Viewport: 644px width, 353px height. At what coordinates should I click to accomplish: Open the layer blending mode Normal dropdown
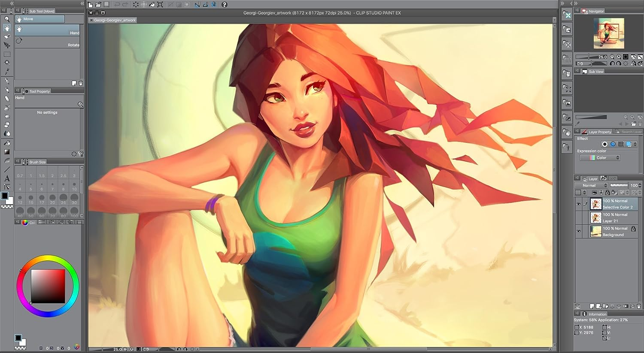pos(590,185)
